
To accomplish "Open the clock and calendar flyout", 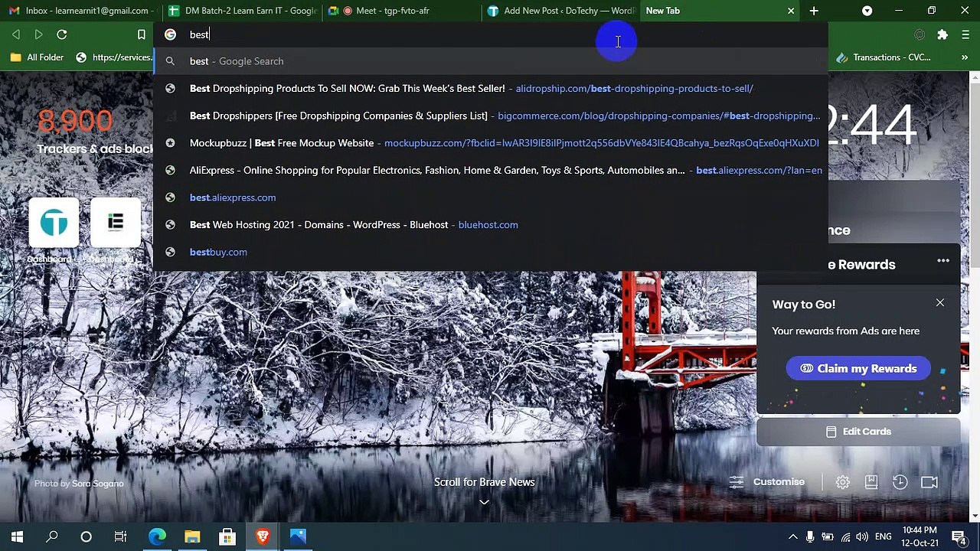I will click(x=920, y=536).
